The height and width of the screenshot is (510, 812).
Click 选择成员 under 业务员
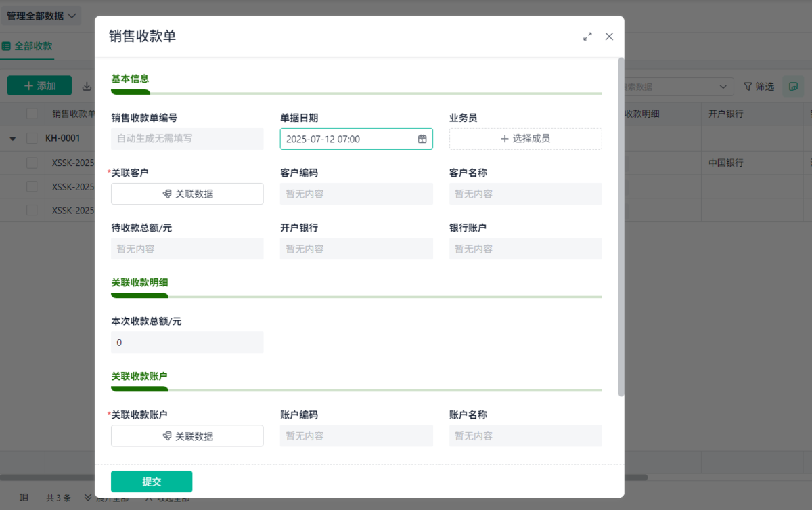click(526, 139)
